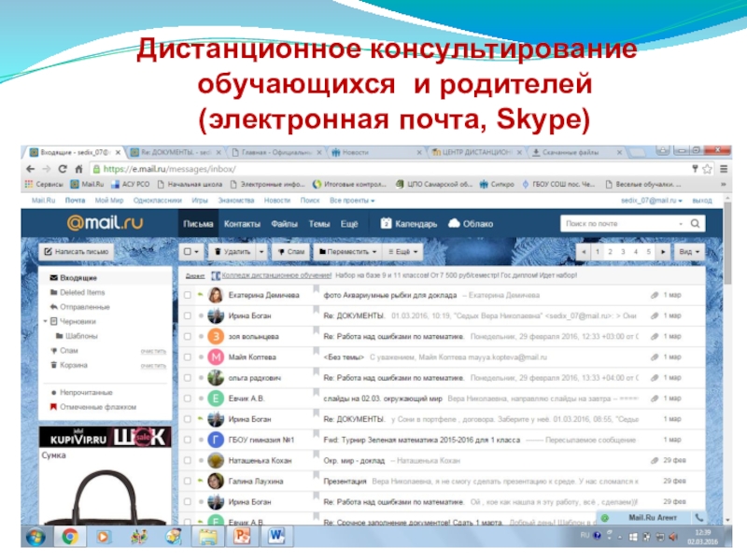Go to the Файлы section

(x=285, y=224)
